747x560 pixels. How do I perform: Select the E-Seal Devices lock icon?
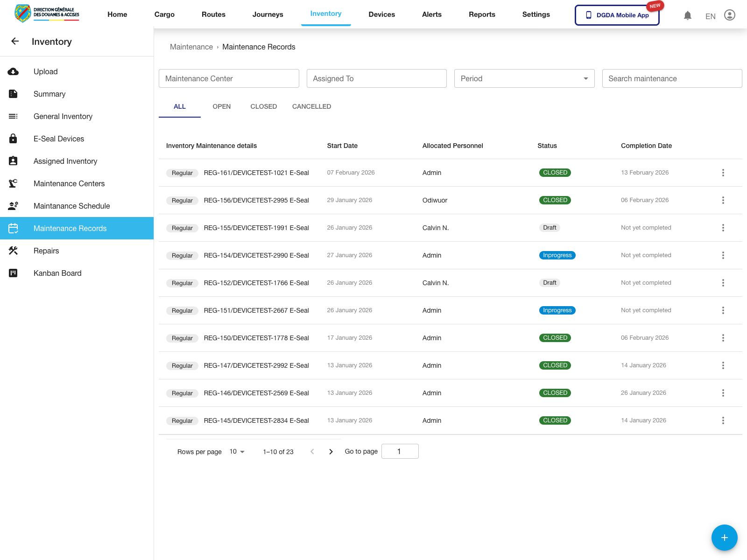pos(13,139)
